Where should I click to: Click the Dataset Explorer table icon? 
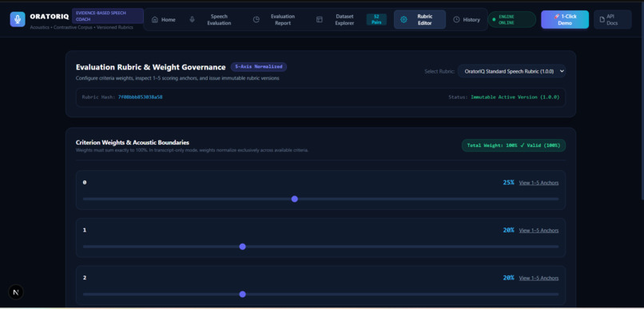(x=319, y=20)
